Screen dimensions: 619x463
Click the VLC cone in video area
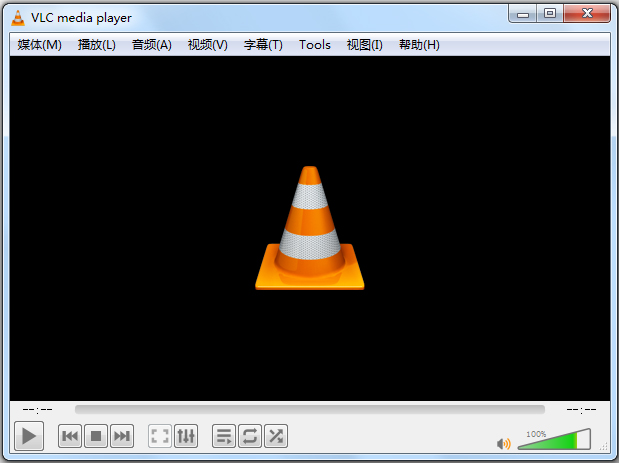point(310,230)
